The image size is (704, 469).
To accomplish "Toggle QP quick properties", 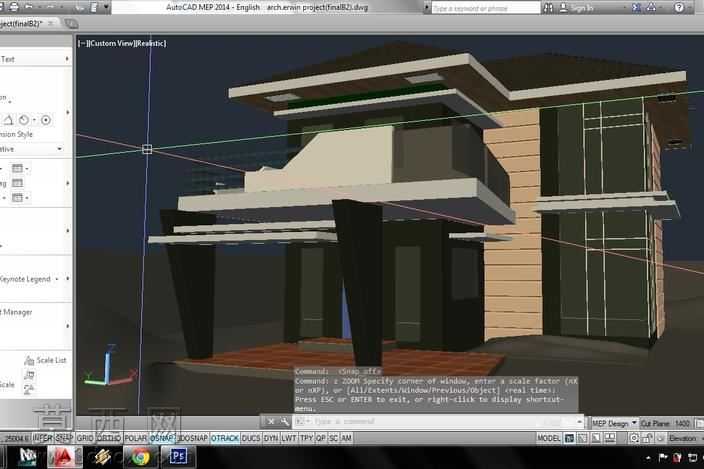I will click(321, 438).
